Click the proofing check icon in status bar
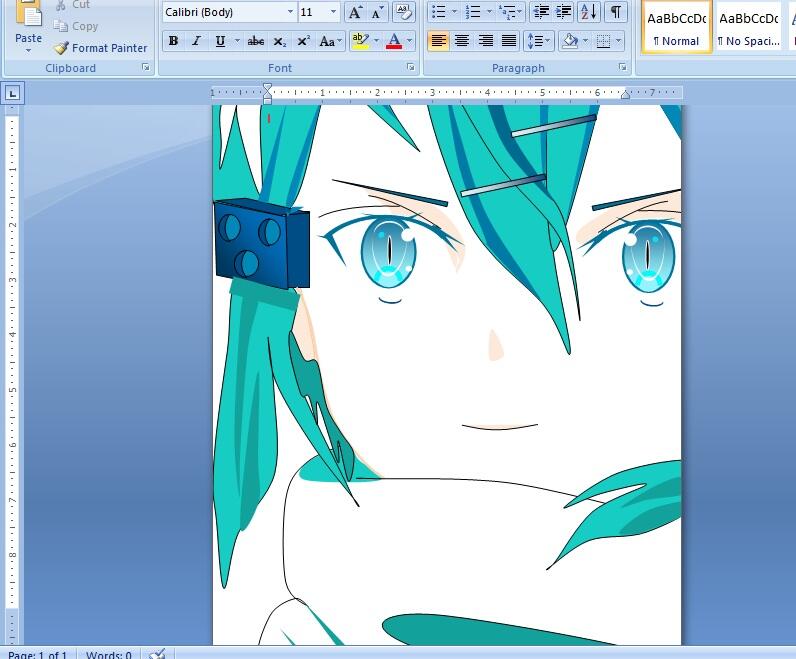 pyautogui.click(x=158, y=654)
